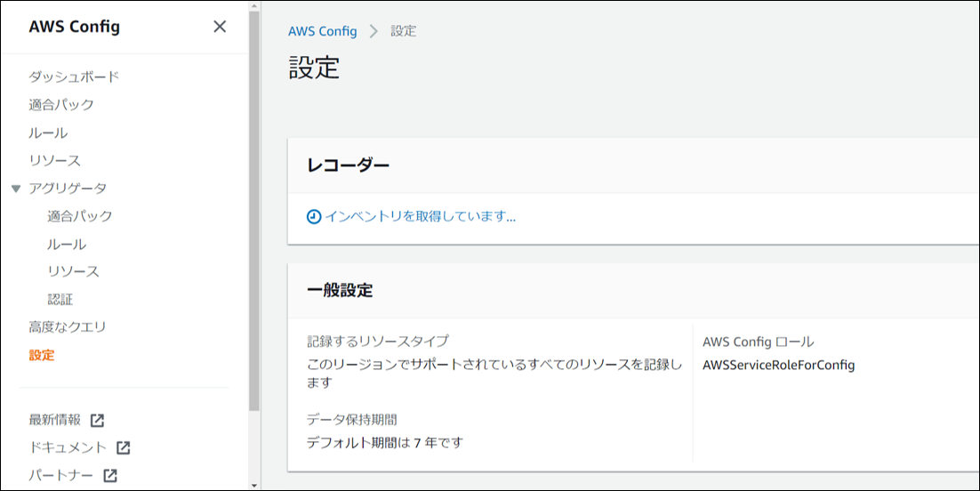Close the AWS Config sidebar panel
980x491 pixels.
220,27
